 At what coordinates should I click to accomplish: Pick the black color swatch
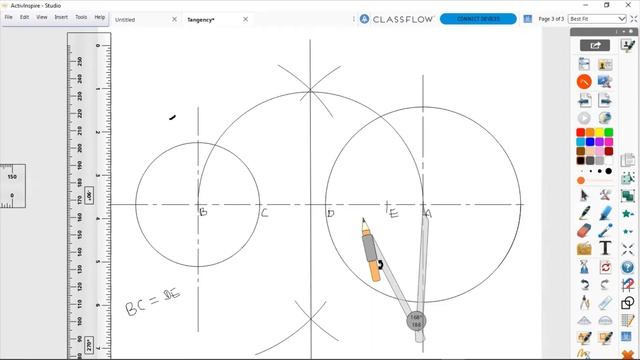580,160
